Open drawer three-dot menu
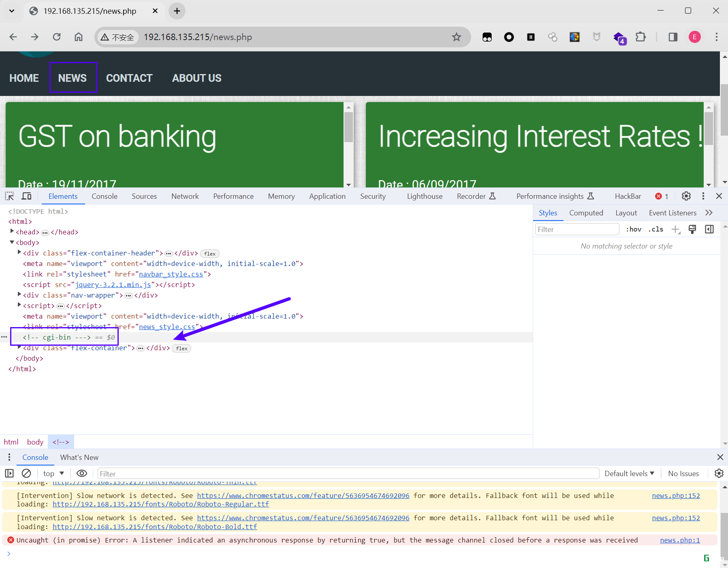Screen dimensions: 728x568 click(x=9, y=457)
